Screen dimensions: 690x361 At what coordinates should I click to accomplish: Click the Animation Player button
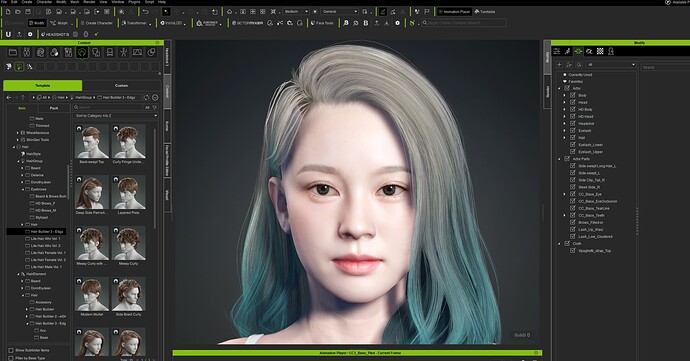point(454,11)
